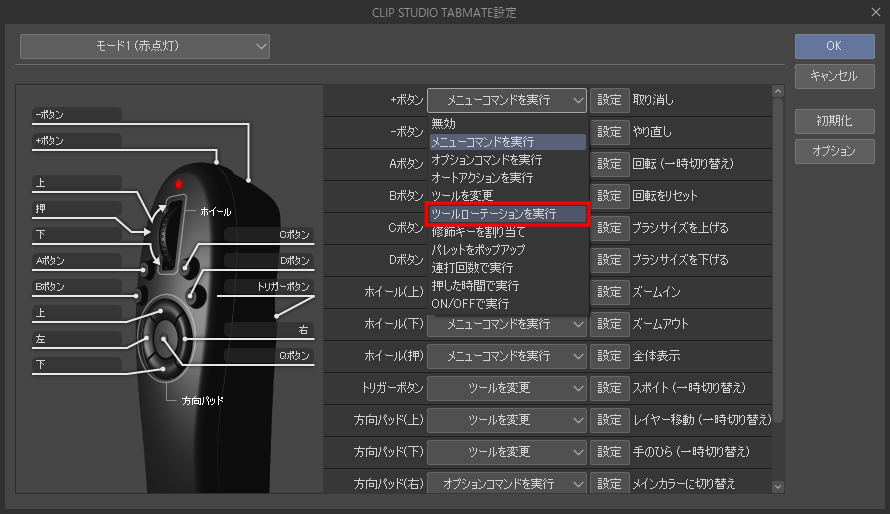Click 設定 button for 全体表示 row

(x=610, y=356)
